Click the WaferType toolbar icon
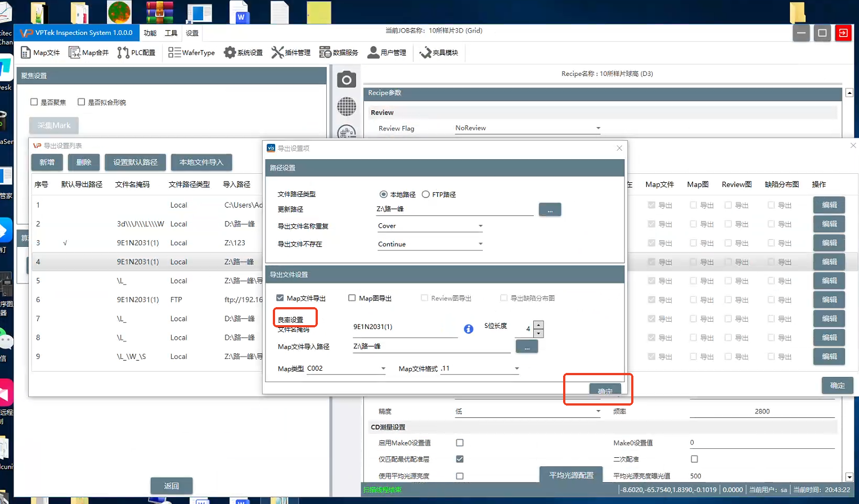 point(174,53)
